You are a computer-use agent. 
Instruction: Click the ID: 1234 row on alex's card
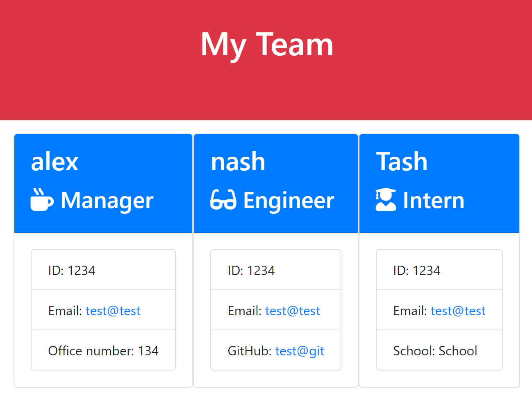tap(103, 270)
